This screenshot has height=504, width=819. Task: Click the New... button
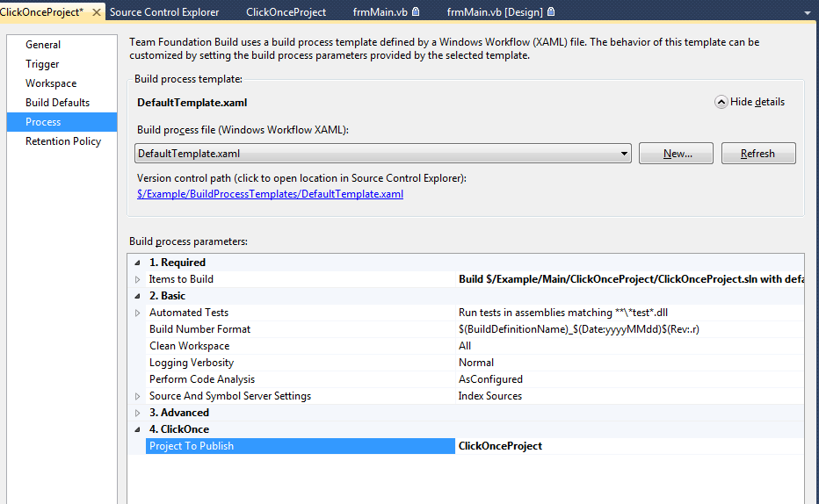[676, 154]
